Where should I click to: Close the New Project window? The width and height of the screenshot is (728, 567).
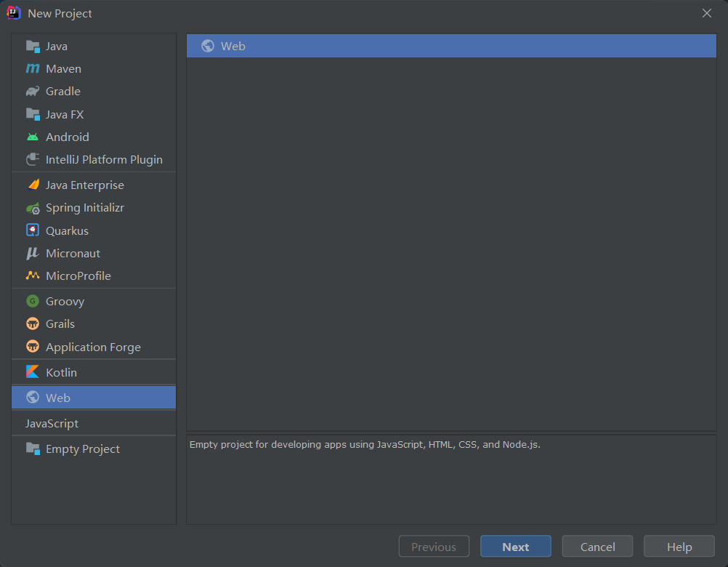pyautogui.click(x=707, y=13)
